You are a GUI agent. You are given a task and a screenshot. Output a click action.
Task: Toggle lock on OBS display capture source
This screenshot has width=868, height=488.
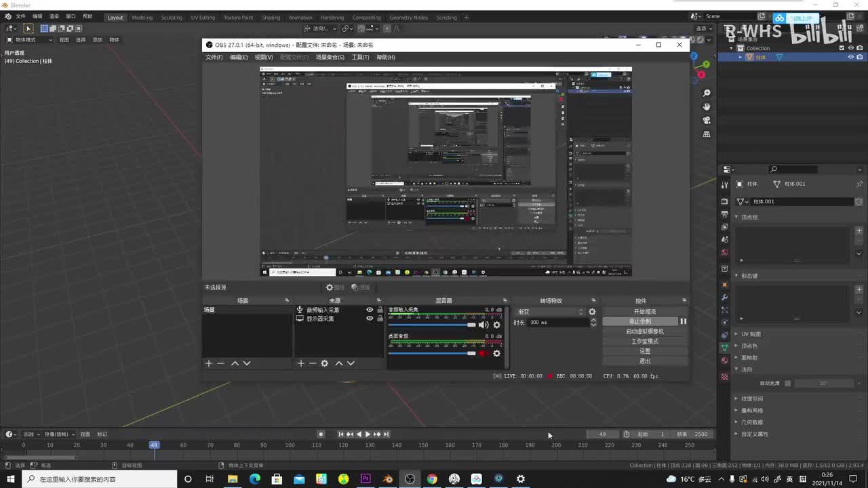(380, 319)
